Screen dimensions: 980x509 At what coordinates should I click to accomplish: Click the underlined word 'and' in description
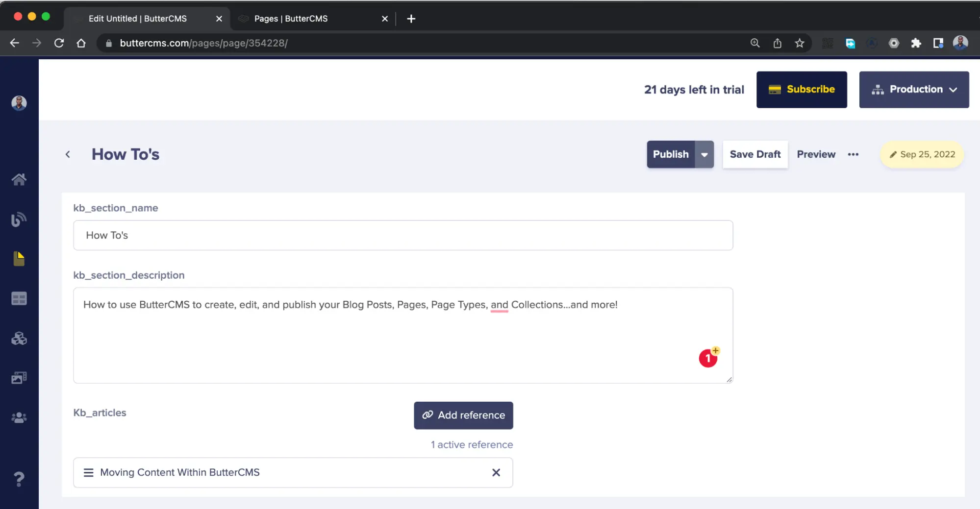click(499, 305)
